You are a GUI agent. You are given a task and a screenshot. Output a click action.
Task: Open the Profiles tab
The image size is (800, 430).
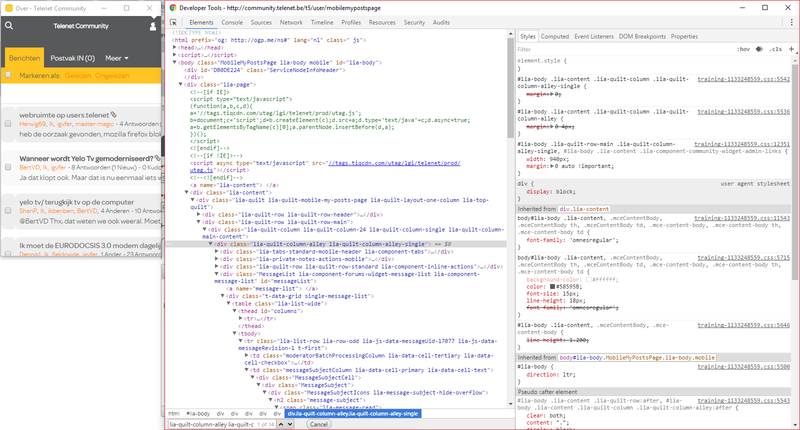click(x=351, y=22)
